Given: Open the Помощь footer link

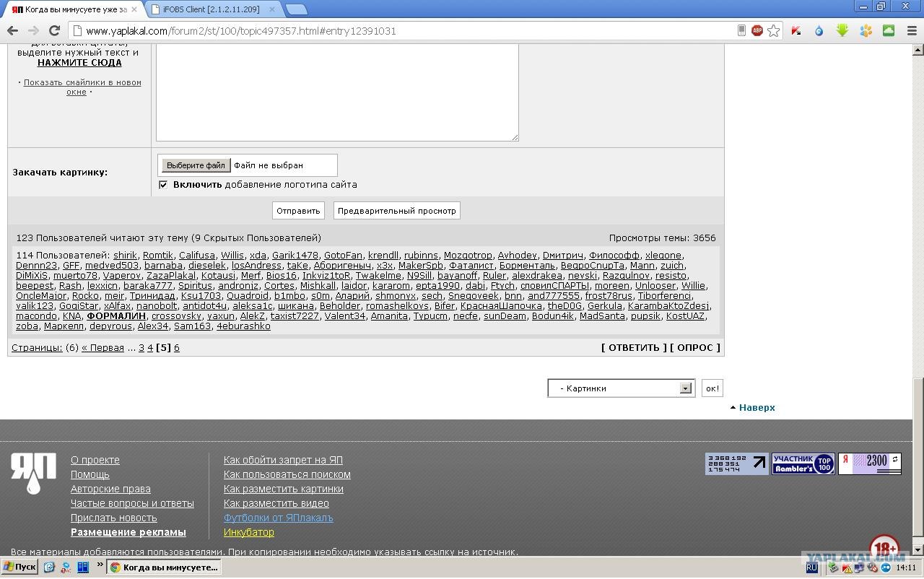Looking at the screenshot, I should (90, 475).
